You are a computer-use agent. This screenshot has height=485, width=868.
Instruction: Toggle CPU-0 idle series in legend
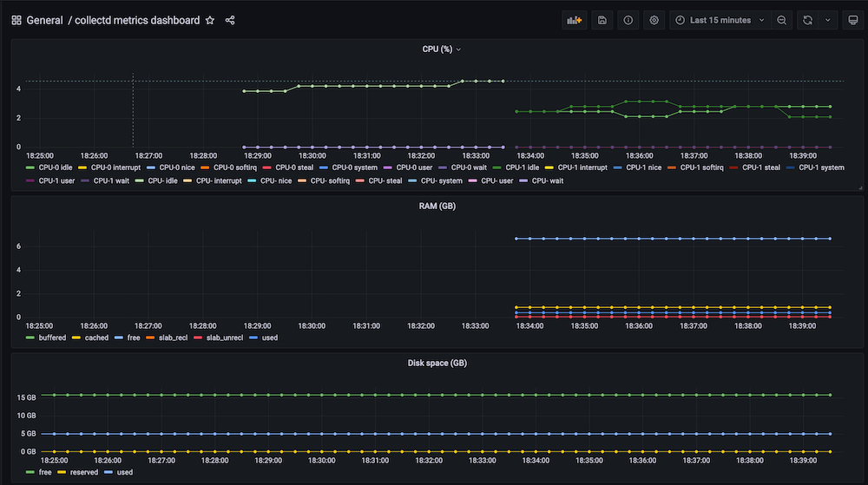pos(56,167)
